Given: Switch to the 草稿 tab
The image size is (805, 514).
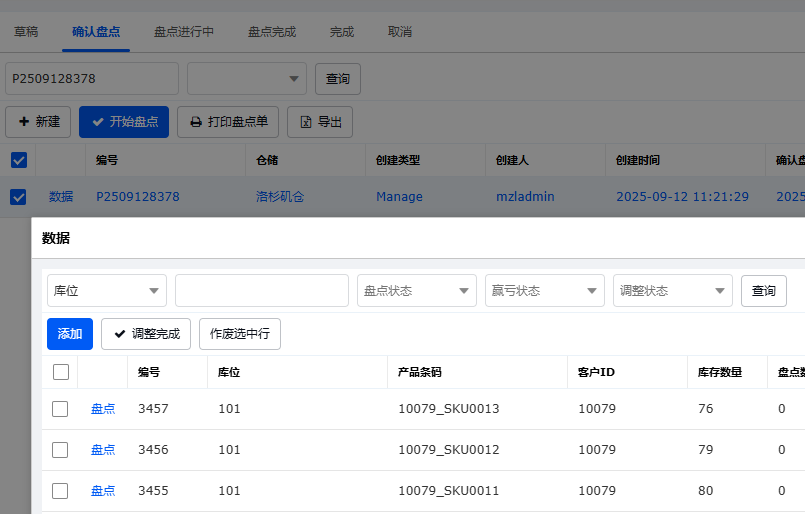Looking at the screenshot, I should click(x=26, y=32).
